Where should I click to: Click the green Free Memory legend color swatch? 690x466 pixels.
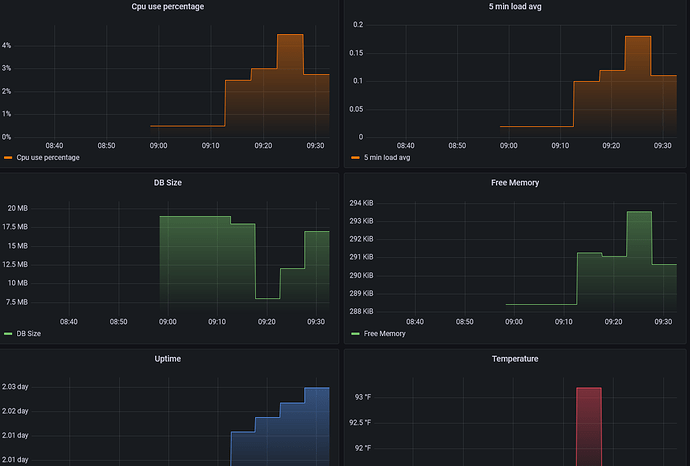click(355, 334)
